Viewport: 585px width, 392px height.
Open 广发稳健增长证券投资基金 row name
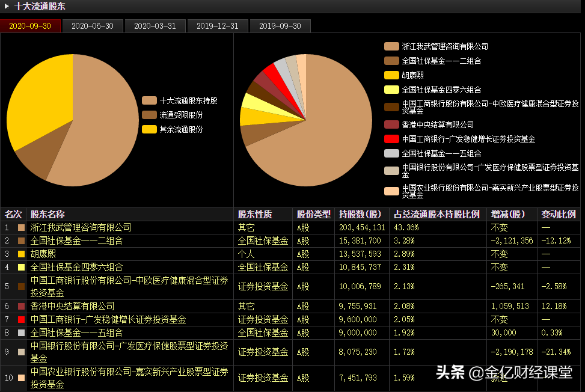[x=108, y=320]
